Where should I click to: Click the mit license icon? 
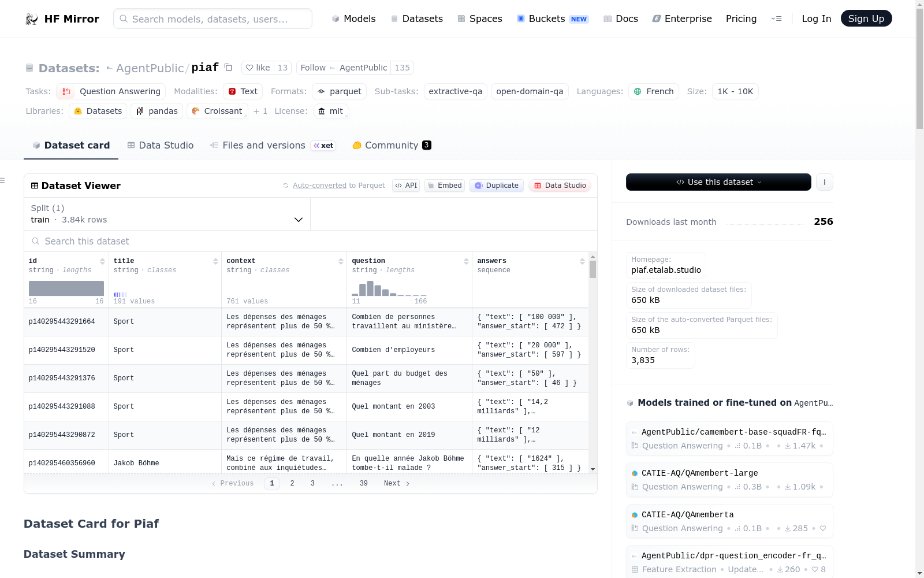tap(322, 111)
